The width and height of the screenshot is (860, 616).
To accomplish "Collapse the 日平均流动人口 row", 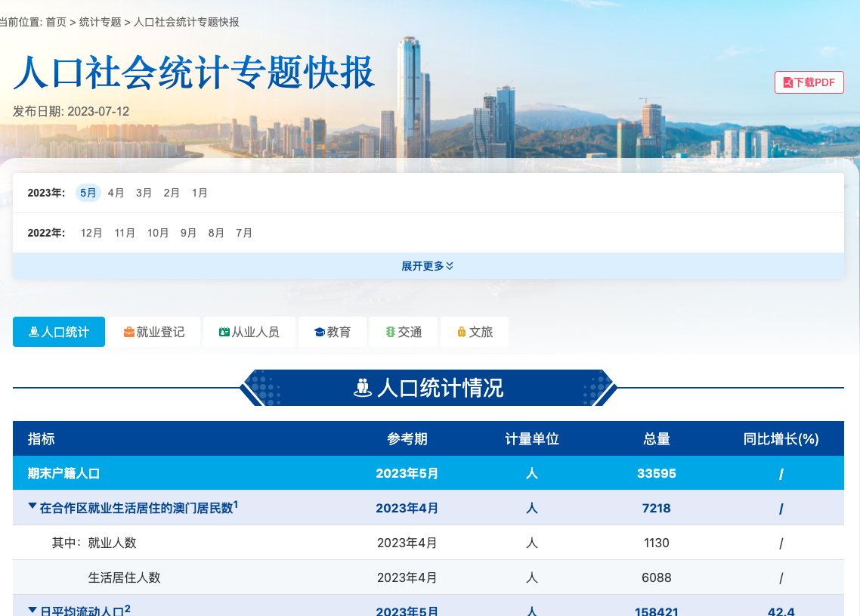I will (x=32, y=609).
